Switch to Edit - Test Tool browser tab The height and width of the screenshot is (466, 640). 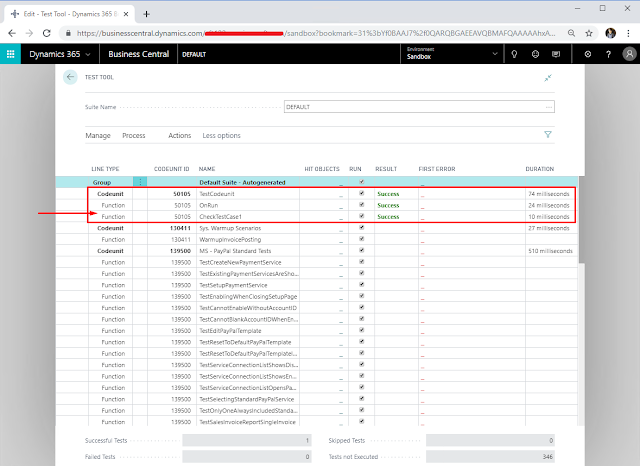70,14
